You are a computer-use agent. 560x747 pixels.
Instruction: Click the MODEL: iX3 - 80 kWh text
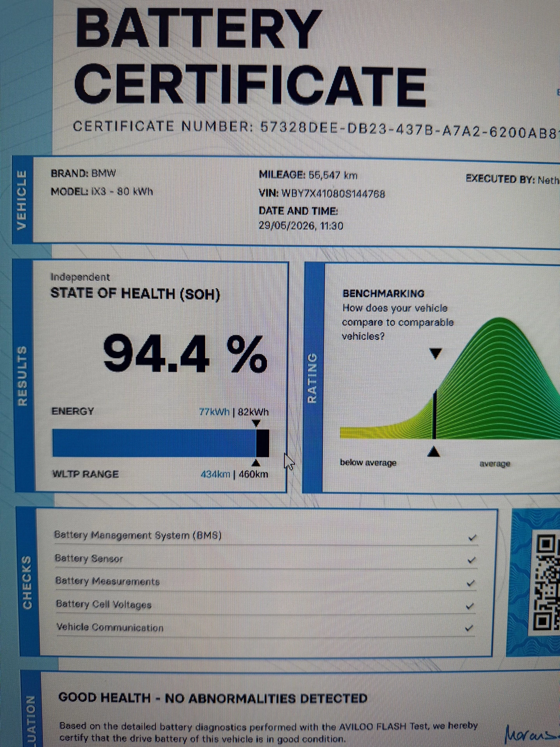pyautogui.click(x=102, y=192)
